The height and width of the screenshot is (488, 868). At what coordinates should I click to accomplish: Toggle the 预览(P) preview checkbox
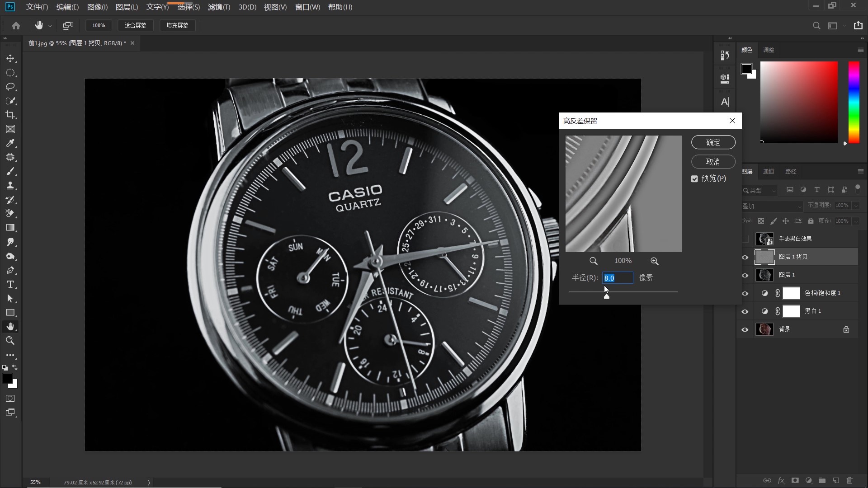tap(694, 179)
